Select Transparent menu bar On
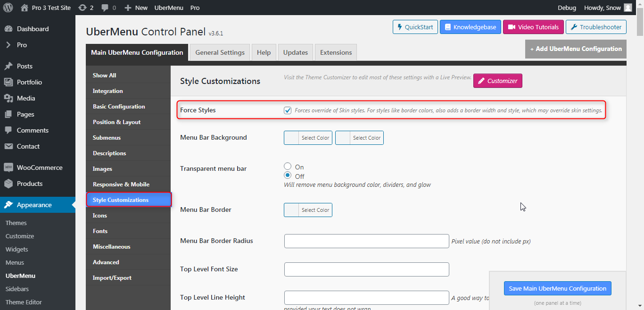This screenshot has height=310, width=644. (x=288, y=167)
